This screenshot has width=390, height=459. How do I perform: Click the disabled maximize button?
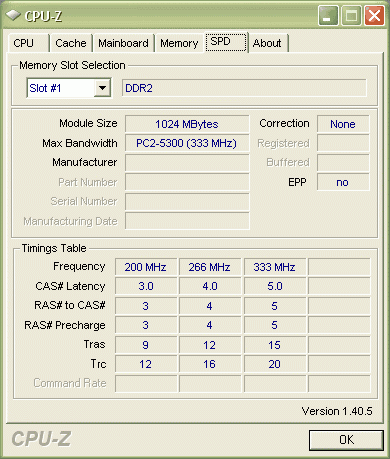351,15
